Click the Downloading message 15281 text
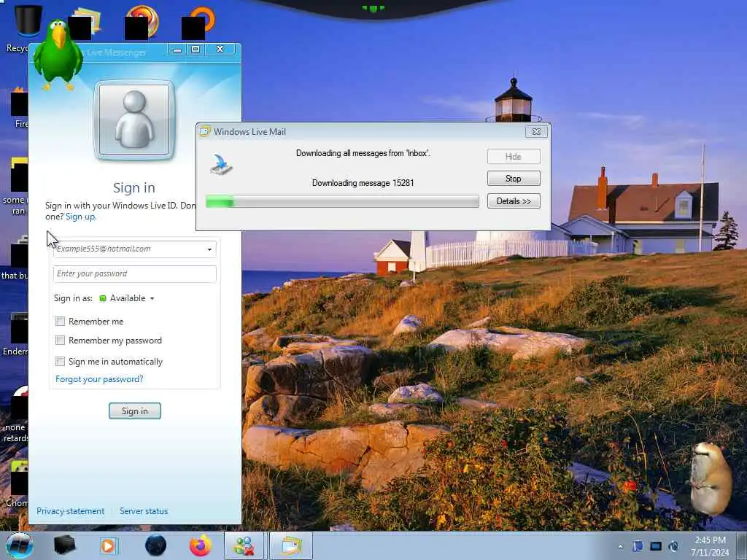Screen dimensions: 747x560 pos(363,183)
